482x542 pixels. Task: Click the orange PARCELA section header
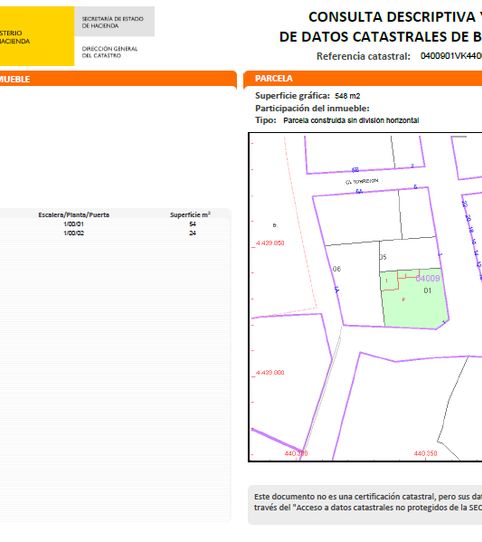point(362,78)
